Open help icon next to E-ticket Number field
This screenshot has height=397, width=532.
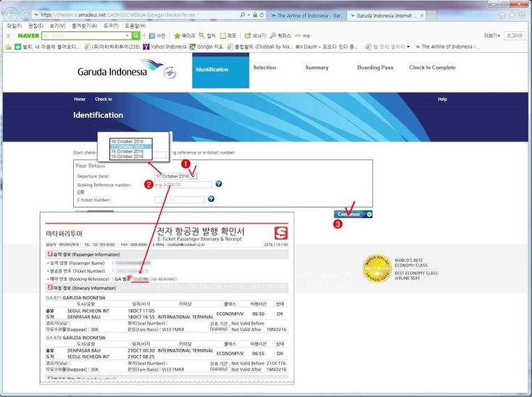[x=211, y=198]
